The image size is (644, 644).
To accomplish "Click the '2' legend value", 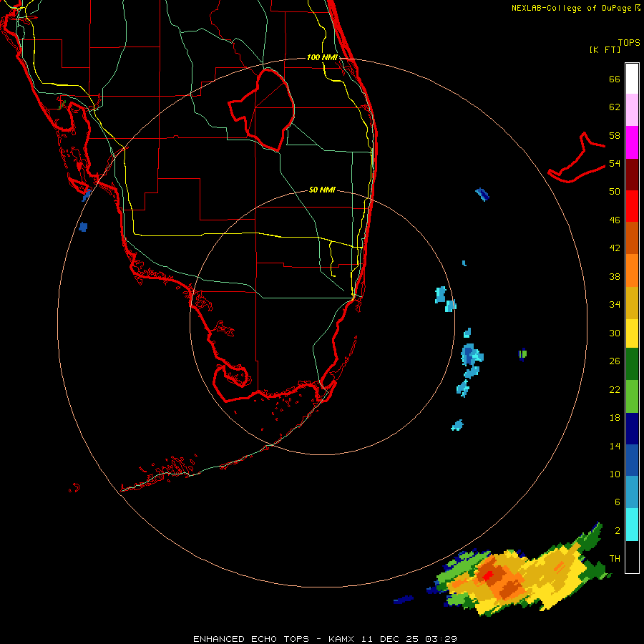I will point(618,530).
